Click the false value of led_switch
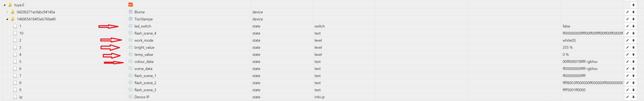The width and height of the screenshot is (644, 101). (566, 26)
